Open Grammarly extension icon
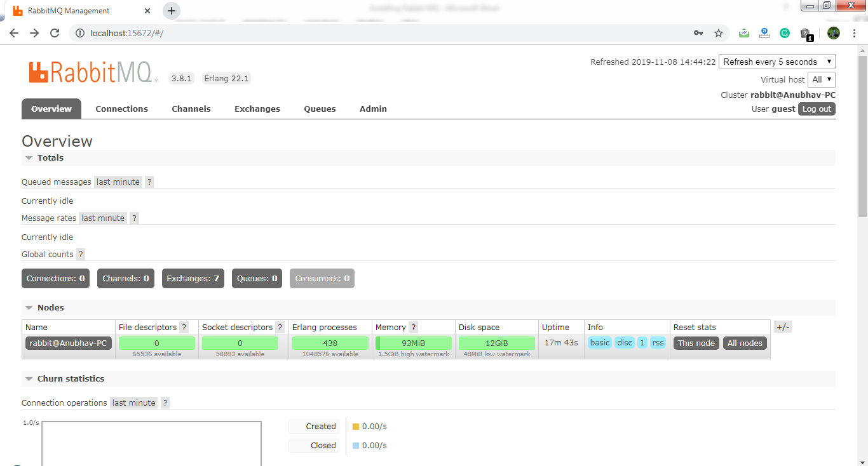Screen dimensions: 868x466 tap(785, 33)
